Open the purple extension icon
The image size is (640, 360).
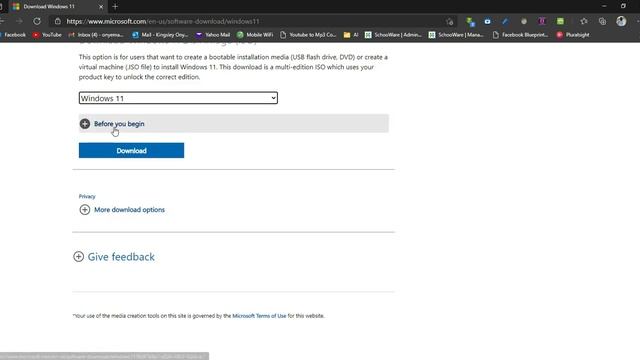click(x=542, y=21)
